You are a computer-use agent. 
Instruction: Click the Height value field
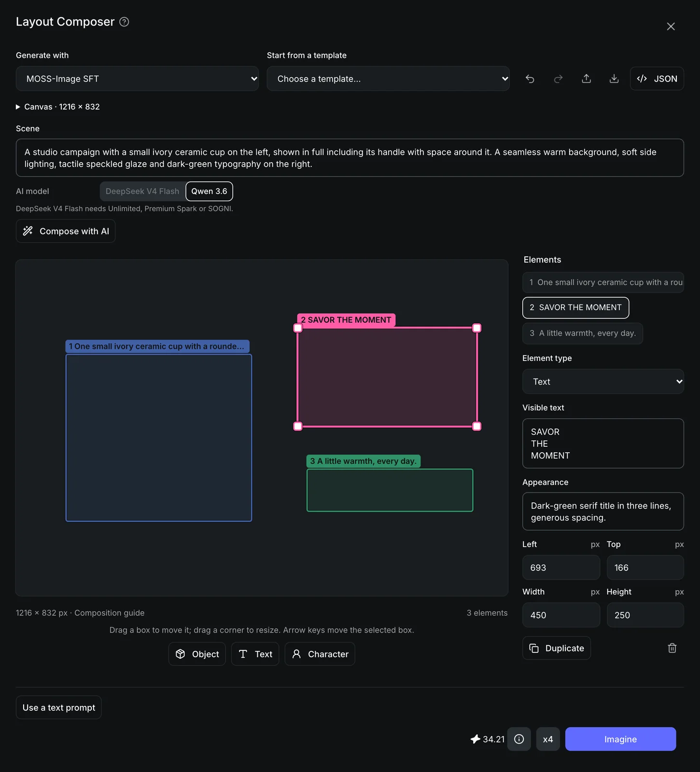645,615
